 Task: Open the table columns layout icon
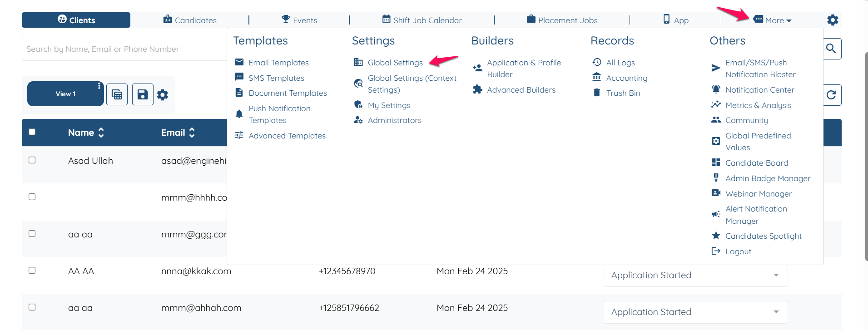[117, 94]
